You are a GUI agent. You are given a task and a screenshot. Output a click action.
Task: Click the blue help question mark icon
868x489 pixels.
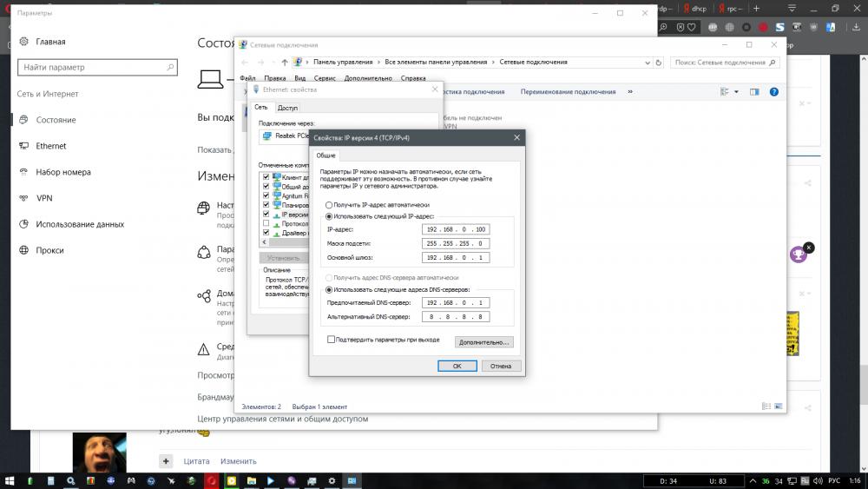point(773,91)
